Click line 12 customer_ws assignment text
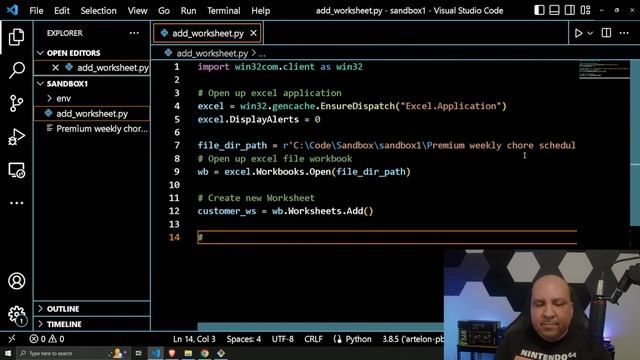This screenshot has height=360, width=640. click(285, 211)
